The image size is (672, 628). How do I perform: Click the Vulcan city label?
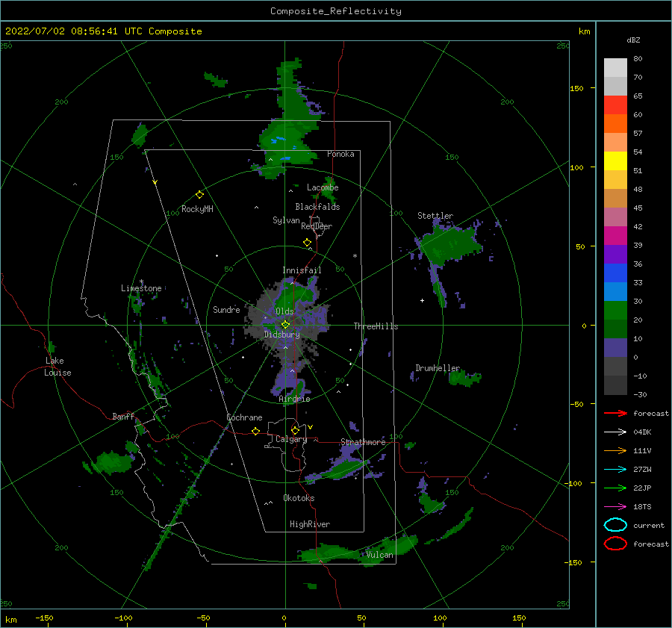379,555
